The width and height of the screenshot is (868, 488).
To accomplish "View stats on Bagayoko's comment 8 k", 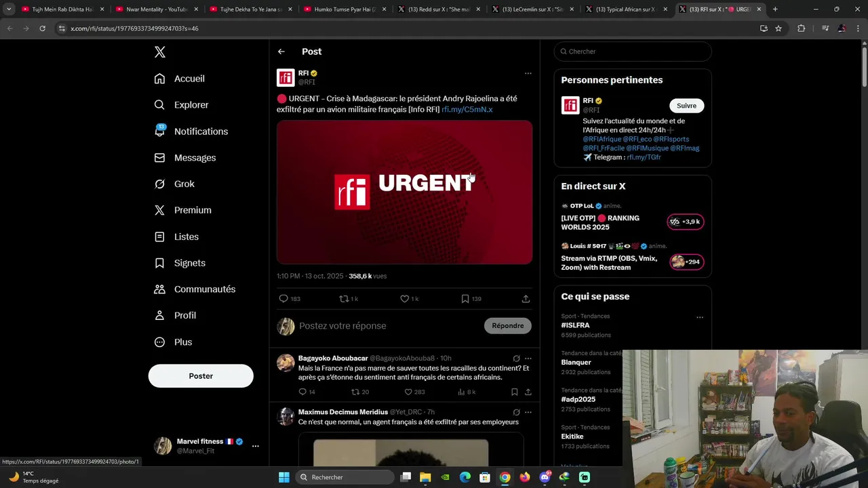I will tap(467, 392).
